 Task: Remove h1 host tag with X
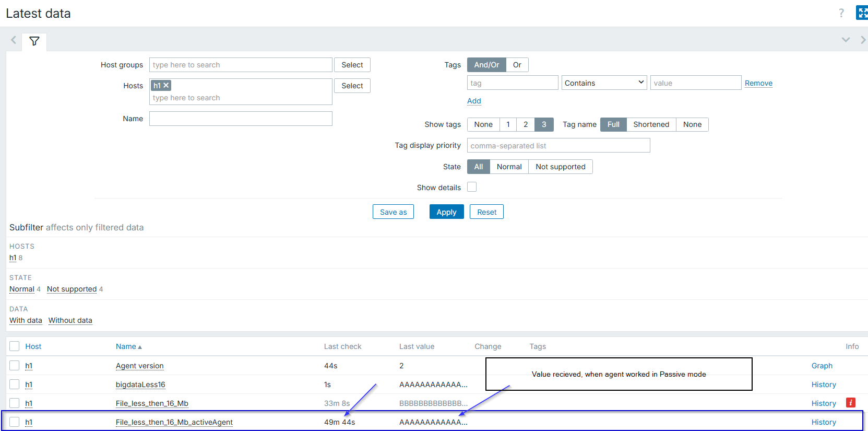coord(166,86)
